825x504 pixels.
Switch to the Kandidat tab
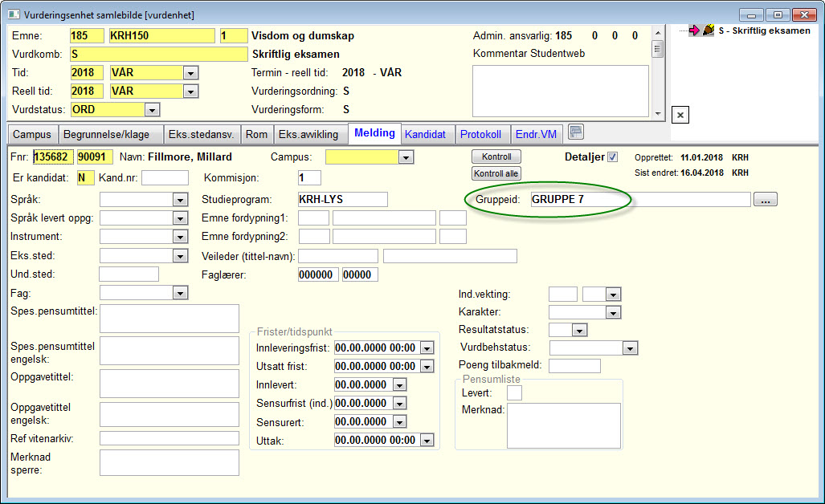point(425,135)
